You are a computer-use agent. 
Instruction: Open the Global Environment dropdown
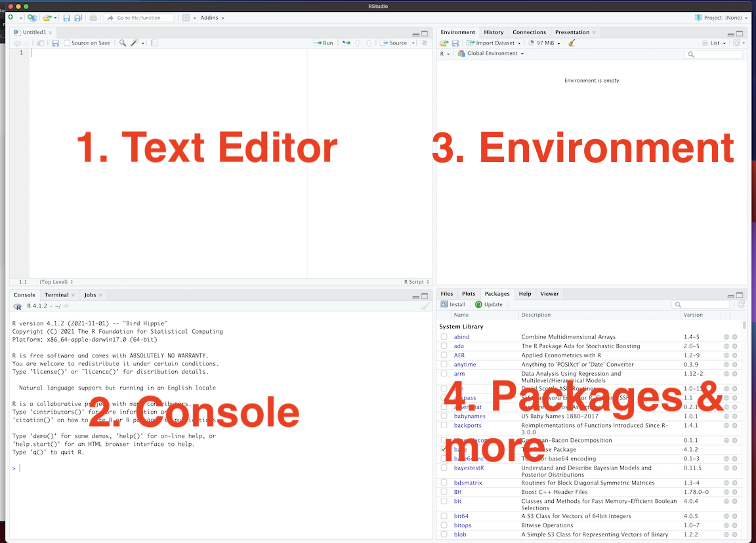pyautogui.click(x=491, y=53)
